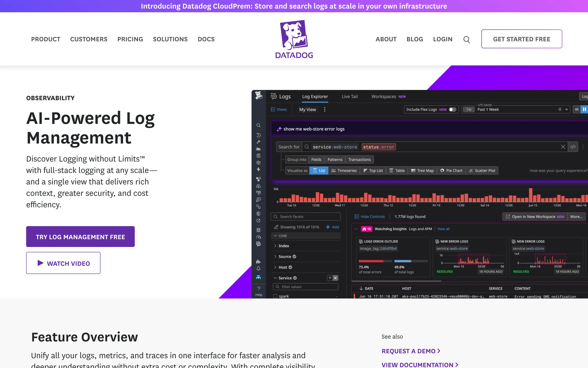Open the recent history clock icon in sidebar
The image size is (588, 368).
click(x=258, y=135)
